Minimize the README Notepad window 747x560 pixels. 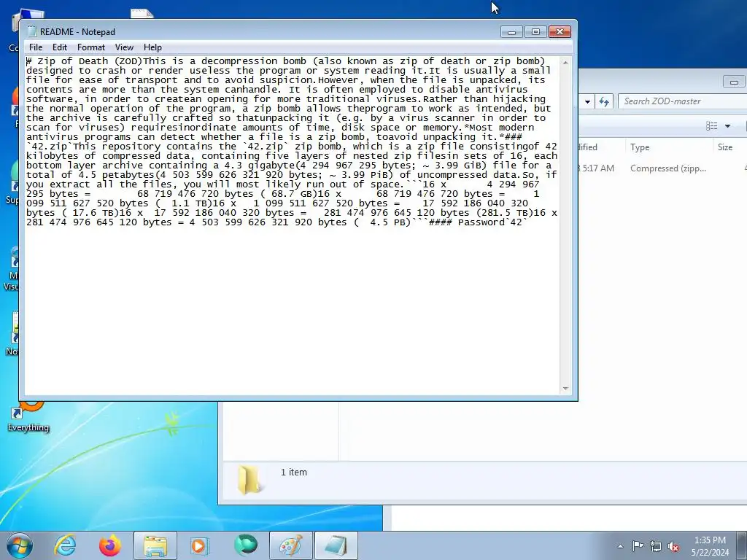(x=511, y=32)
